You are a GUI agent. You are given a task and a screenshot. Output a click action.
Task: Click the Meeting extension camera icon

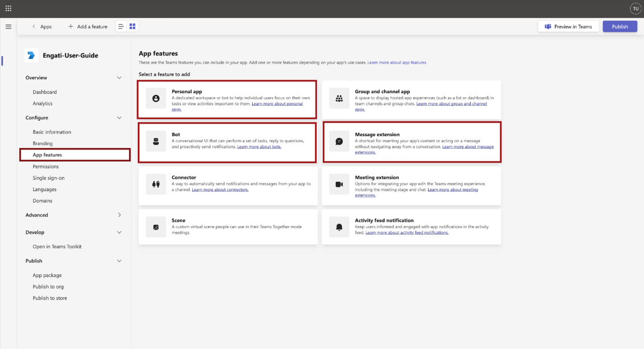click(x=339, y=184)
